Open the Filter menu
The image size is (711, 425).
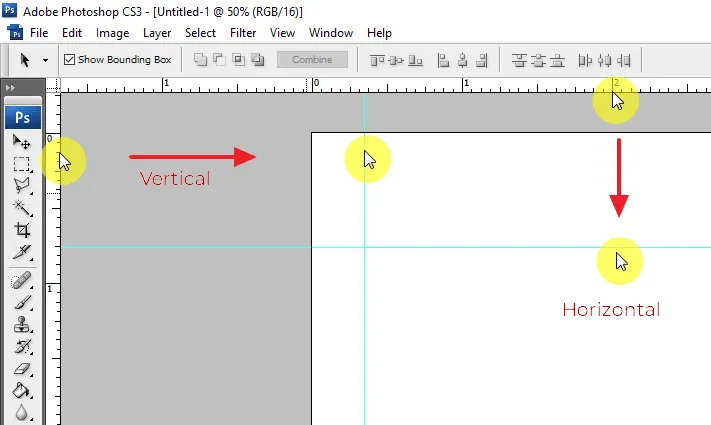(x=243, y=33)
